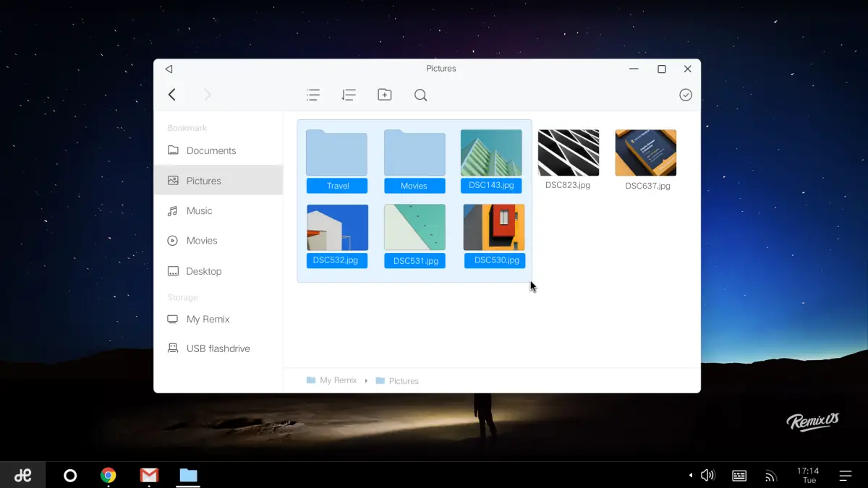Click the forward navigation arrow
868x488 pixels.
pos(208,95)
